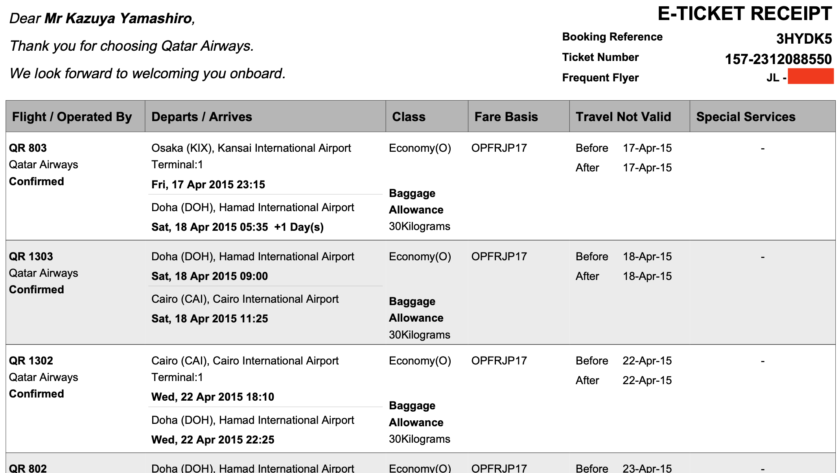Select ticket number 157-2312088550
This screenshot has height=473, width=840.
(x=778, y=59)
